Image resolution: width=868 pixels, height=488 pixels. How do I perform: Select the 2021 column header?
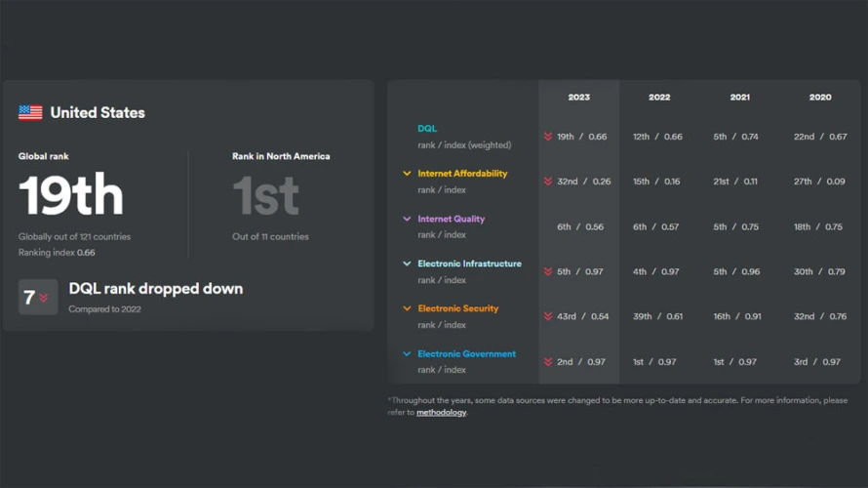click(x=739, y=98)
